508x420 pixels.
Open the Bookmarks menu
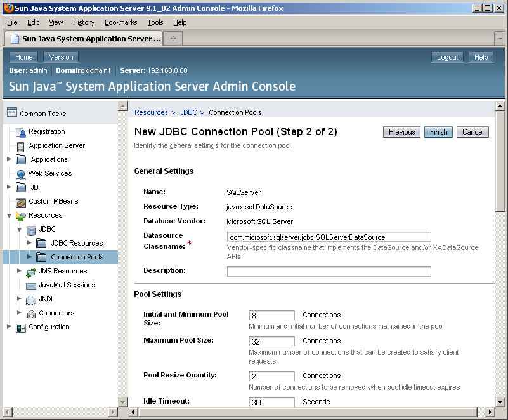pos(121,22)
